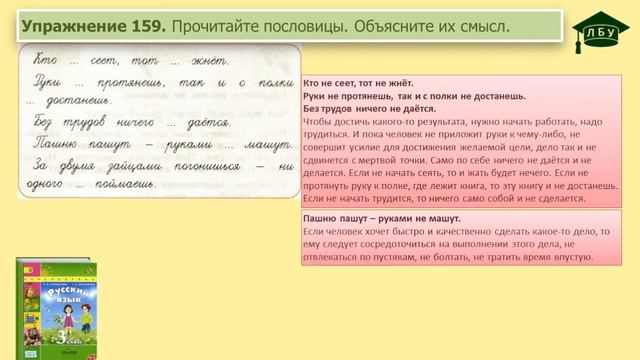The height and width of the screenshot is (360, 640).
Task: Click the handwritten line 'Пашню пашут – руками … машут.'
Action: [163, 144]
